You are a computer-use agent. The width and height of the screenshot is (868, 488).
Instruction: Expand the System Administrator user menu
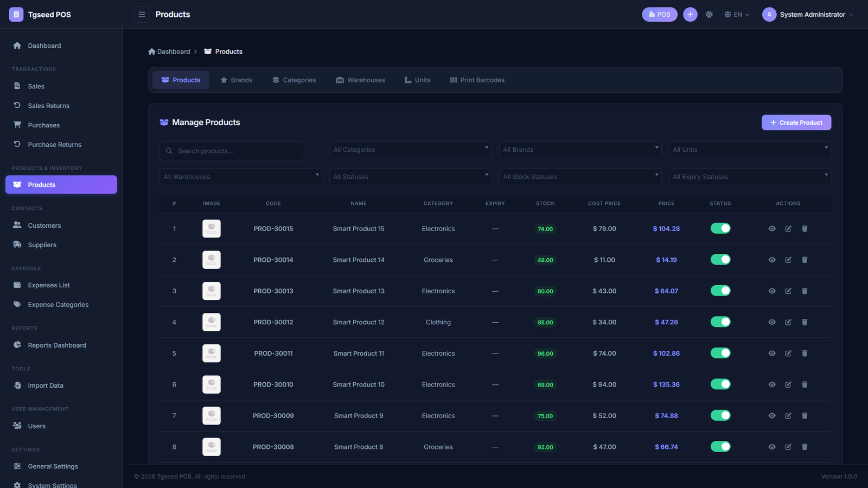click(808, 15)
